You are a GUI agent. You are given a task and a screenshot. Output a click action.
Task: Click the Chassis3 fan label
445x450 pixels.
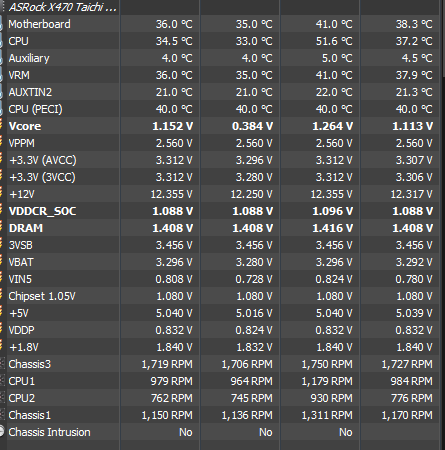pos(30,364)
